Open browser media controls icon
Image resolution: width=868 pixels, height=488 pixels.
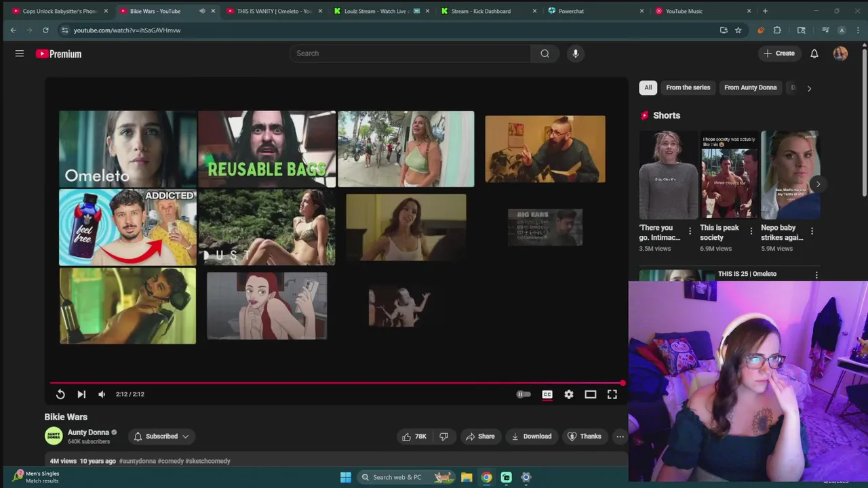point(825,30)
